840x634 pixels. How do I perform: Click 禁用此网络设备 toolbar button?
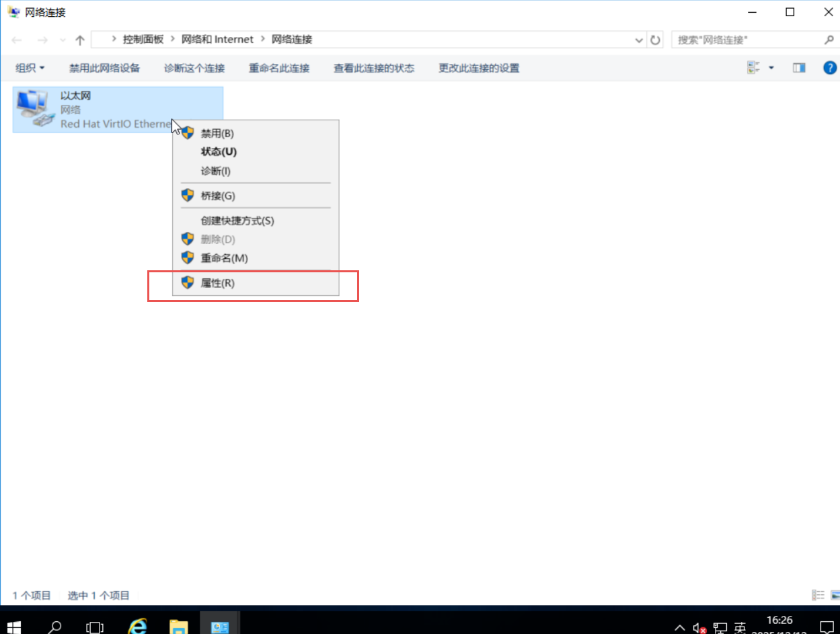(104, 68)
